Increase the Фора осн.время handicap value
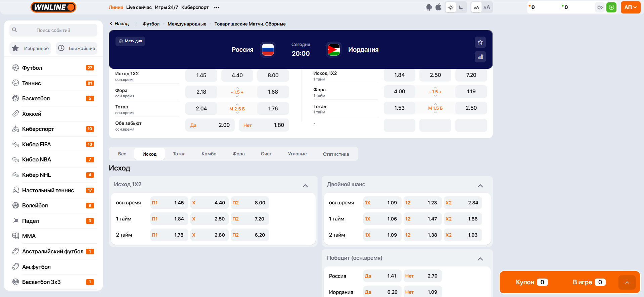644x297 pixels. point(237,88)
